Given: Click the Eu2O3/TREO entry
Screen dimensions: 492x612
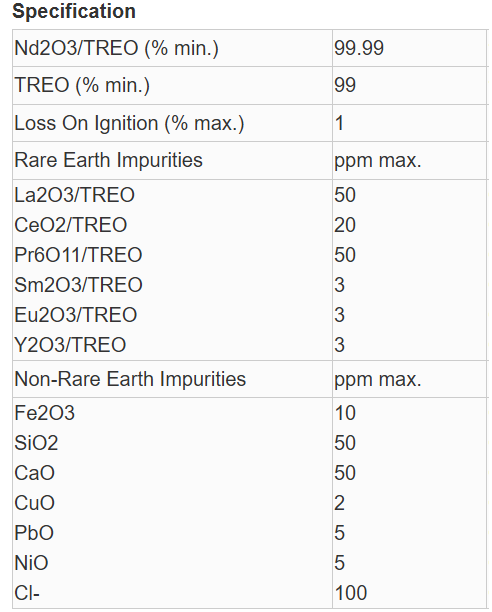Looking at the screenshot, I should (76, 315).
